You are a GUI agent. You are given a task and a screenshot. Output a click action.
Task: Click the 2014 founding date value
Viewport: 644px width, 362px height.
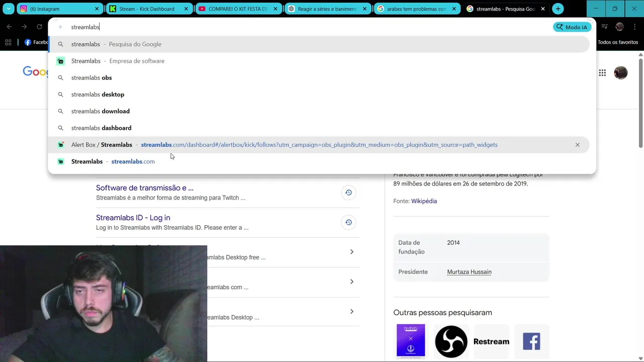pyautogui.click(x=453, y=243)
